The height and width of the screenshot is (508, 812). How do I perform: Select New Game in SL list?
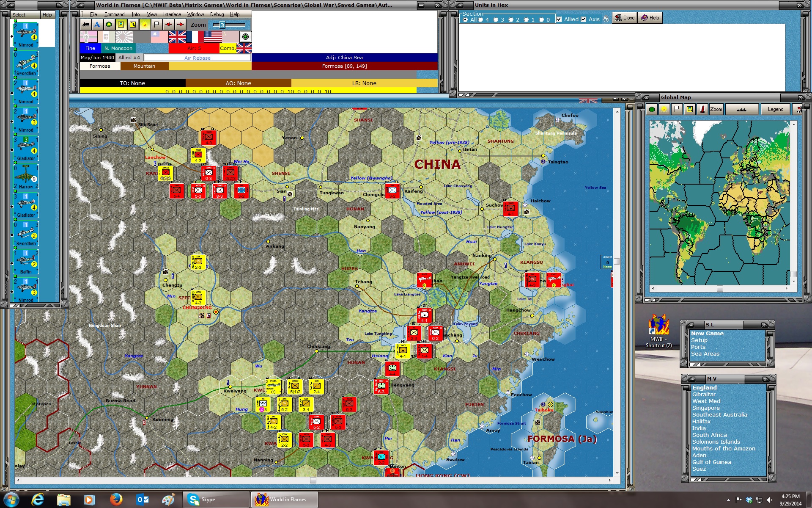pos(707,334)
